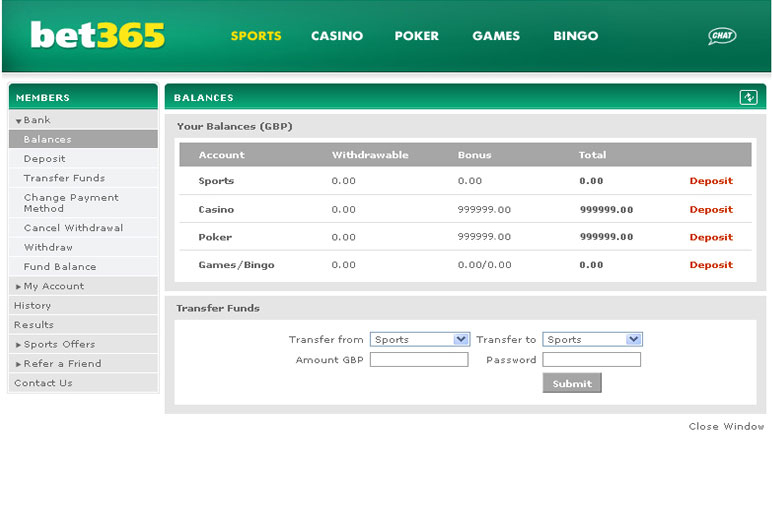Screen dimensions: 772x519
Task: Click the Sports total 0.00 value
Action: pyautogui.click(x=591, y=181)
